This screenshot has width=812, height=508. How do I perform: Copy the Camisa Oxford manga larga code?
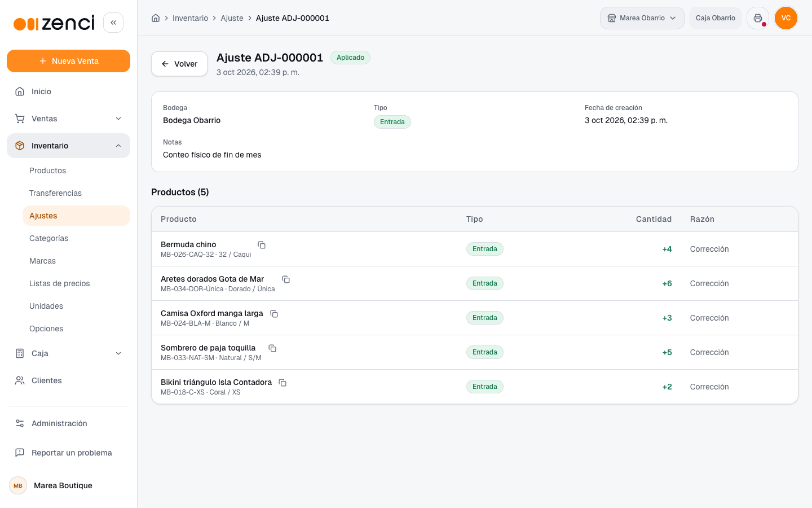[274, 314]
